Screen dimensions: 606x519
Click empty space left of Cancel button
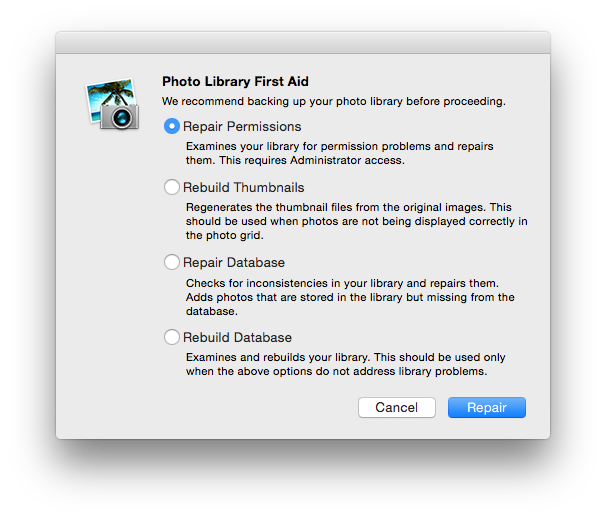click(250, 407)
